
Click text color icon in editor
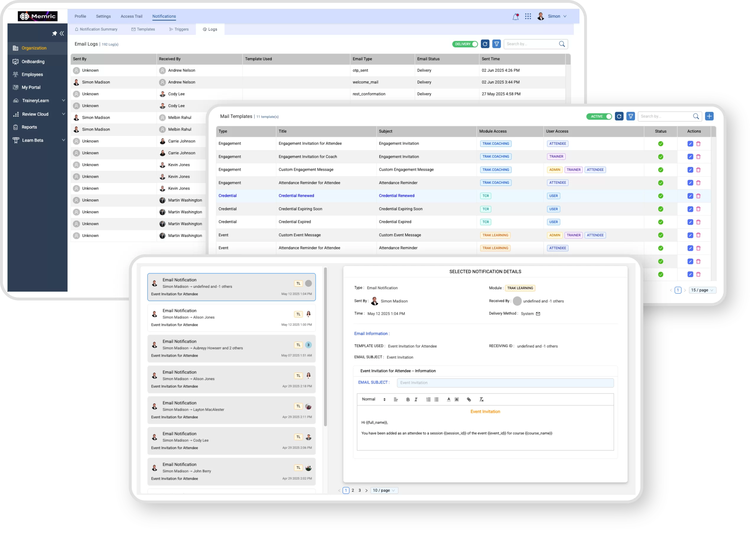click(449, 400)
